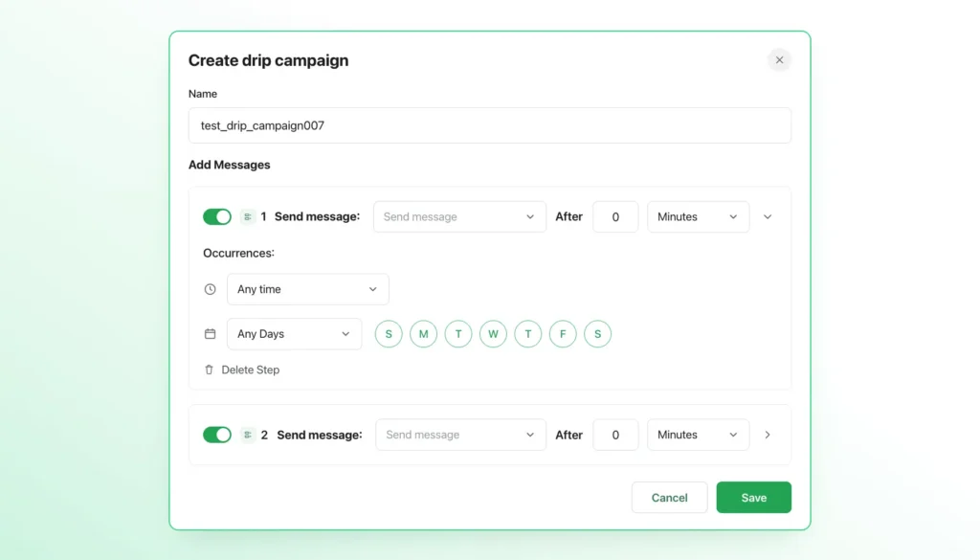
Task: Open the Any Days dropdown
Action: coord(294,334)
